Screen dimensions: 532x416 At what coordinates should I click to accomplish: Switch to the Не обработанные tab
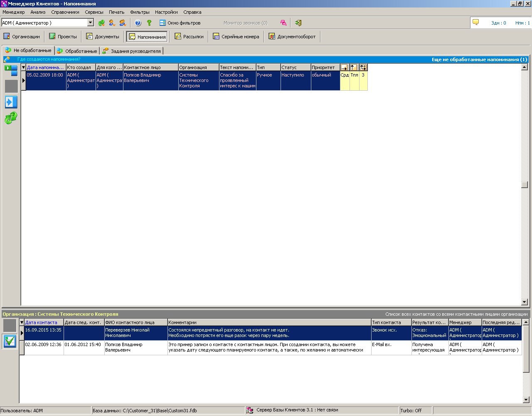28,50
